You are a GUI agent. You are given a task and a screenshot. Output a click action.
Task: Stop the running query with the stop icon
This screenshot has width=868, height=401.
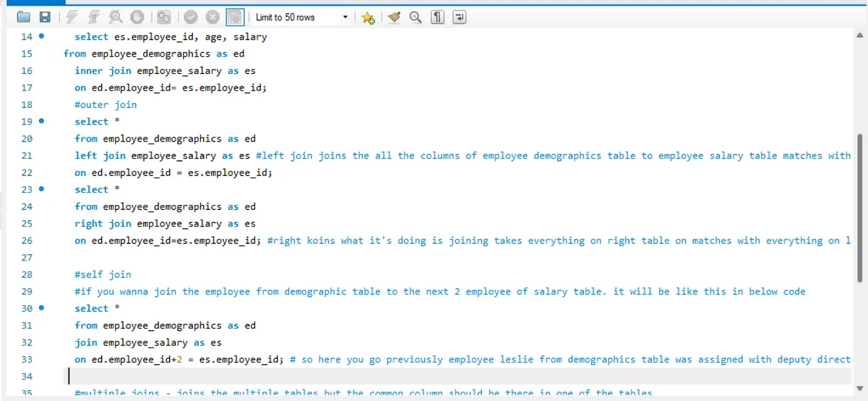(x=137, y=17)
